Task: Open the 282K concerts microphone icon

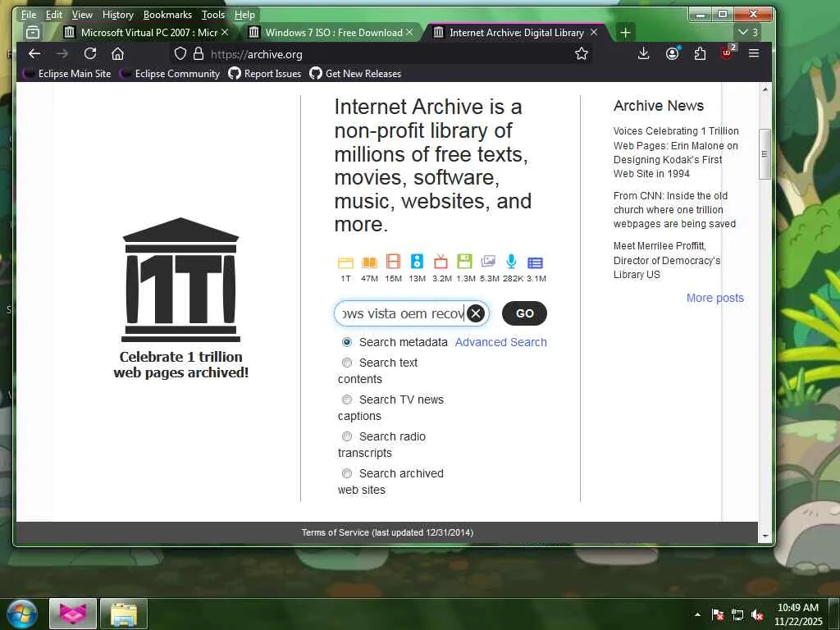Action: coord(512,262)
